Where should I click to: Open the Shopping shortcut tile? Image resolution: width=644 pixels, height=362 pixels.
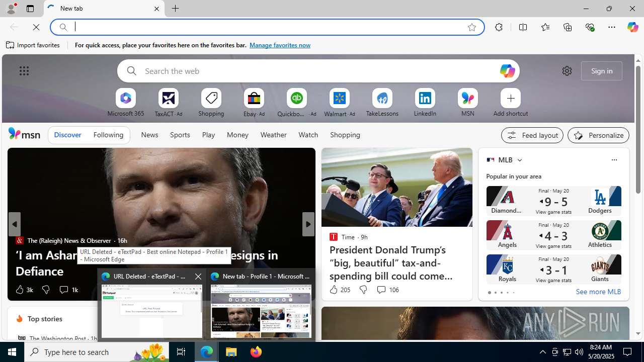(x=211, y=103)
